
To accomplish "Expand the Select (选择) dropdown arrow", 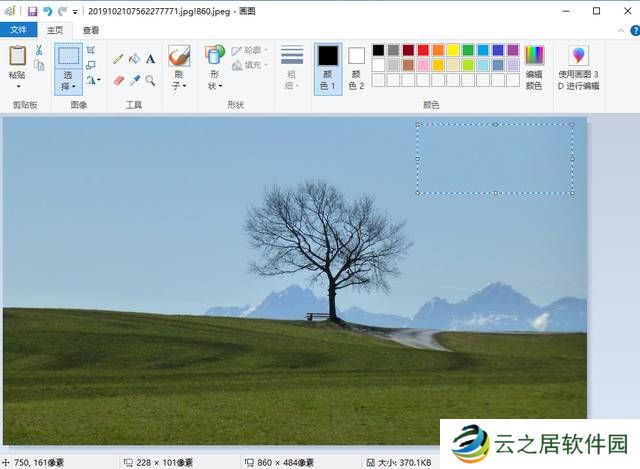I will pos(68,87).
